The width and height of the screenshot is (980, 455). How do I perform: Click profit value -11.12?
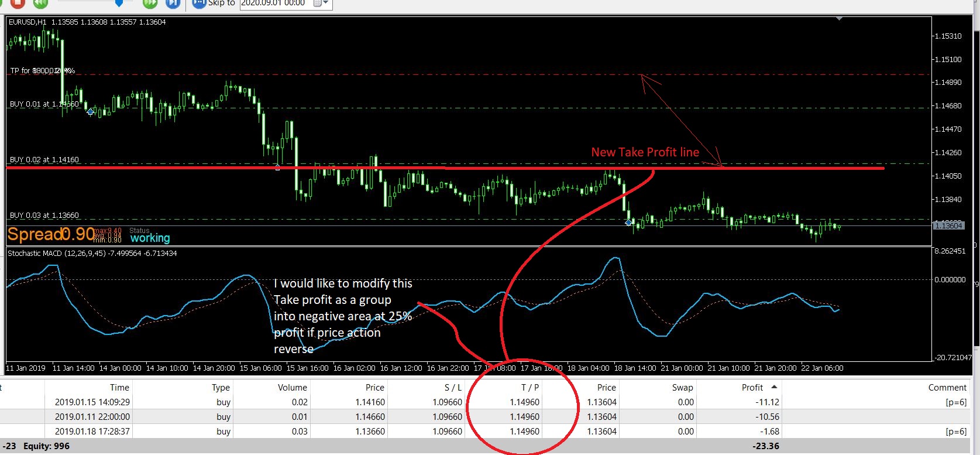768,402
